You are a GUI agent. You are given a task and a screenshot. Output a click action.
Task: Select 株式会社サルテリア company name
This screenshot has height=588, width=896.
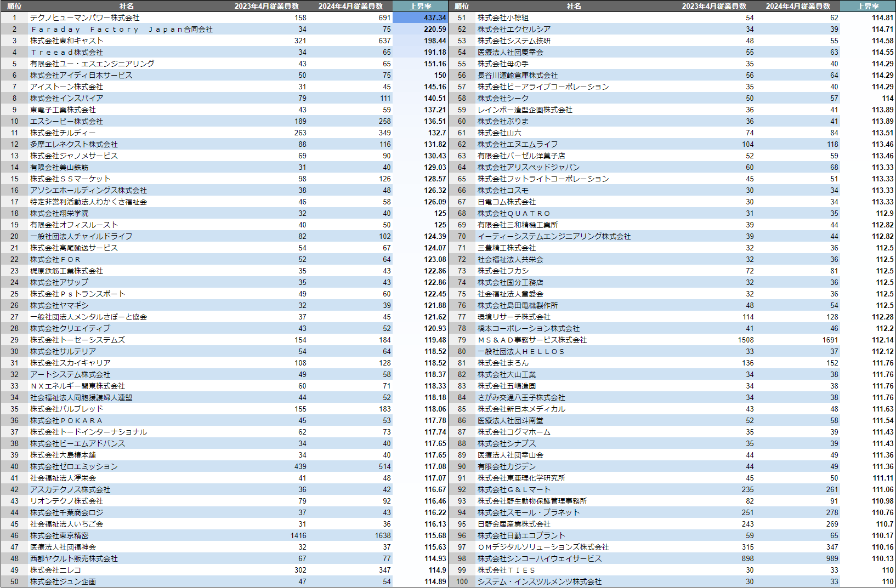pyautogui.click(x=63, y=351)
